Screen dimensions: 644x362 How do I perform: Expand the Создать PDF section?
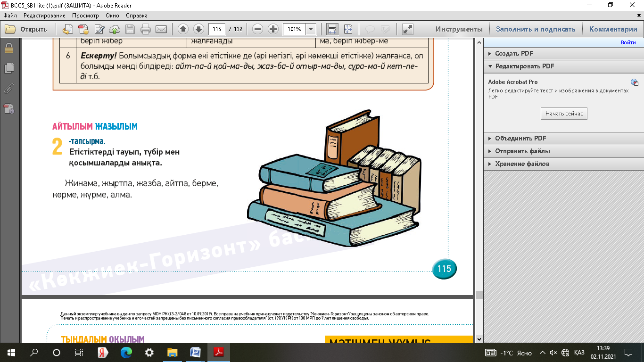coord(514,54)
